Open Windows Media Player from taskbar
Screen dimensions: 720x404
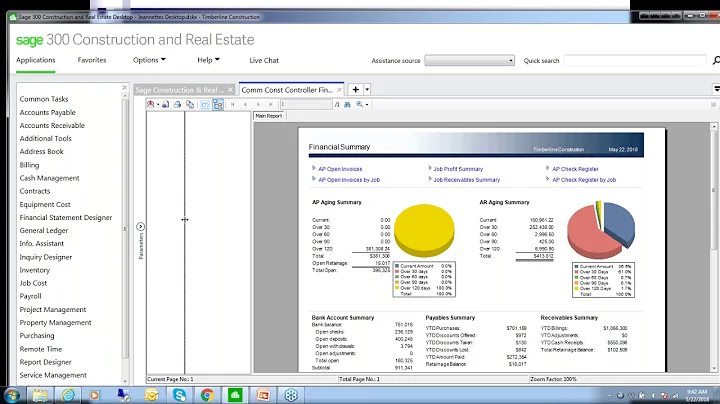point(95,395)
